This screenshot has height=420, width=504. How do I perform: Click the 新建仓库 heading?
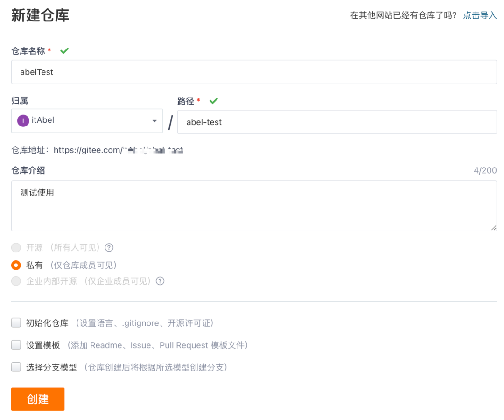click(40, 15)
